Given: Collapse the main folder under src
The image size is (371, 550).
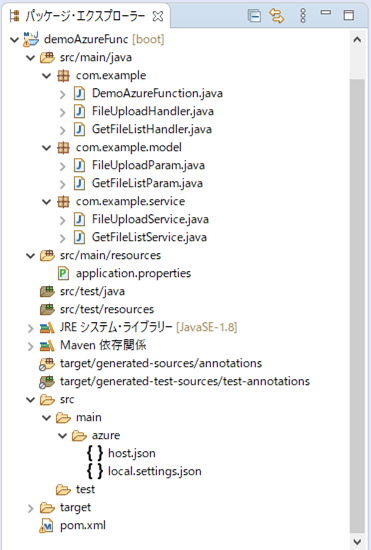Looking at the screenshot, I should click(x=47, y=417).
